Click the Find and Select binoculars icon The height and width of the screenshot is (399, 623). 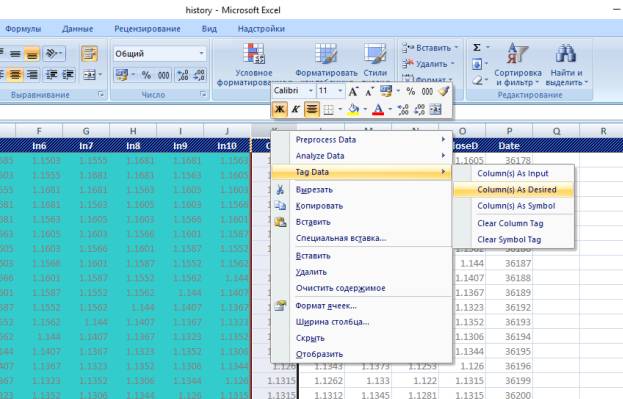(566, 53)
